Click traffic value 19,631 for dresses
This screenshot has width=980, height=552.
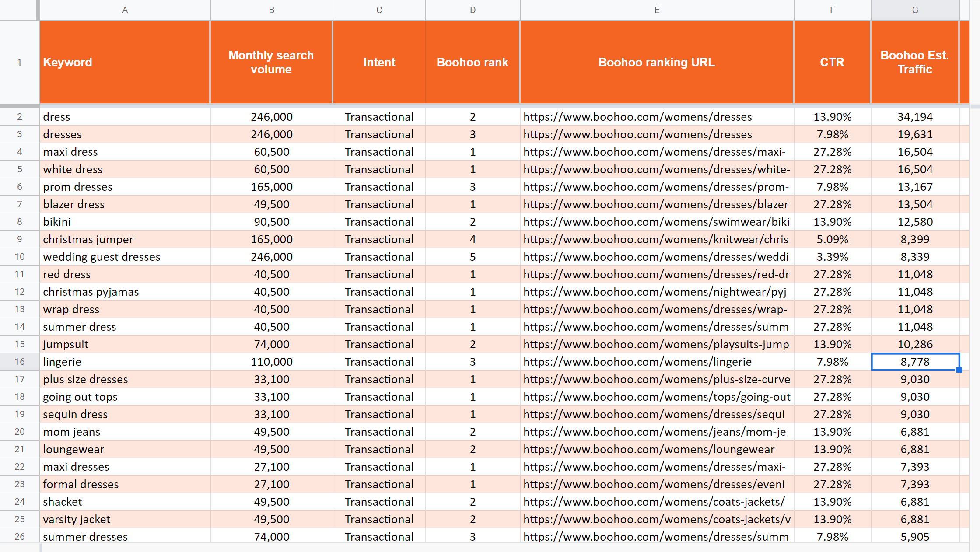tap(915, 134)
